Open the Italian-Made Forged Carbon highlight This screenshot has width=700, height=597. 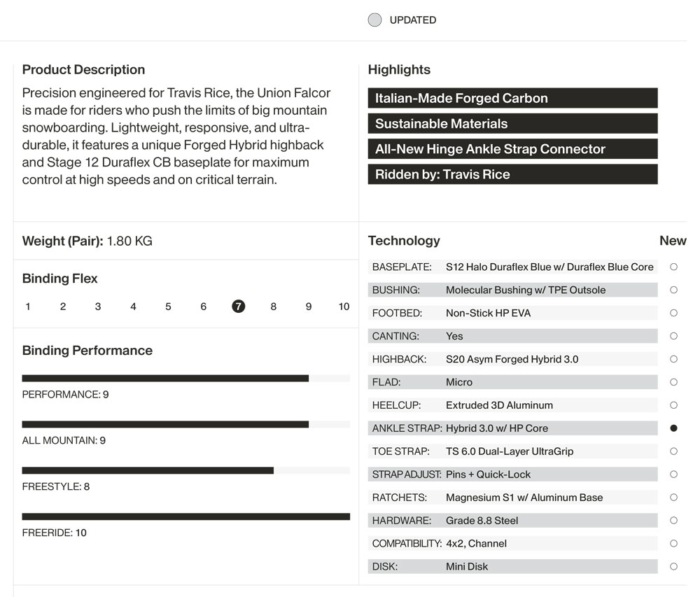click(512, 98)
